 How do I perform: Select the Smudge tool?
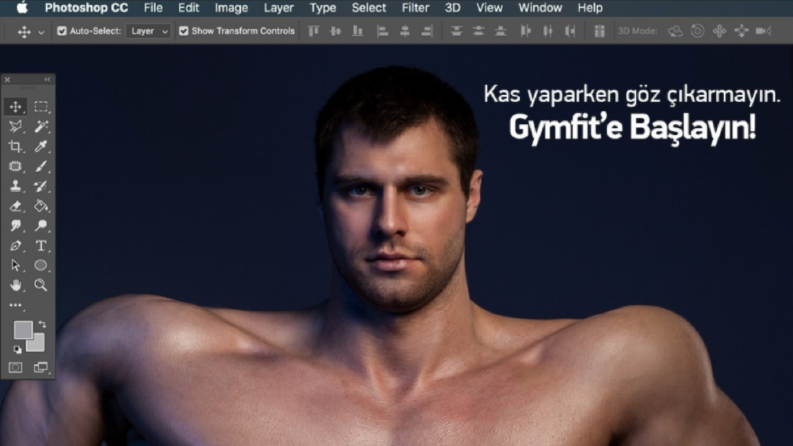15,226
